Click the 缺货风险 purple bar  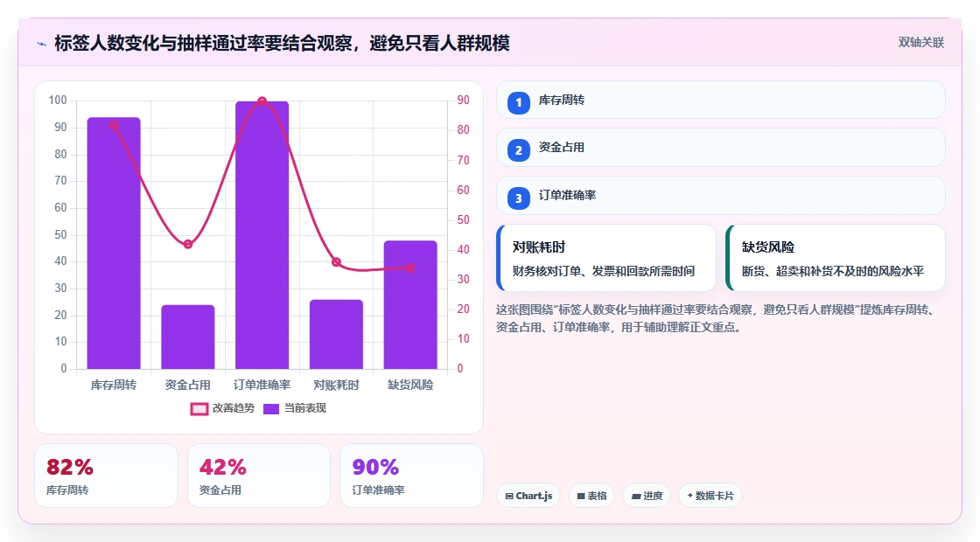click(x=410, y=305)
